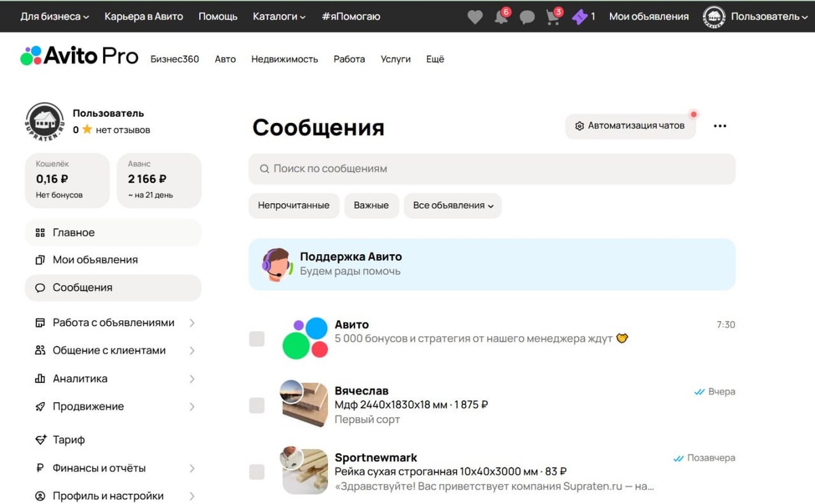Filter by Непрочитанные

pyautogui.click(x=293, y=205)
